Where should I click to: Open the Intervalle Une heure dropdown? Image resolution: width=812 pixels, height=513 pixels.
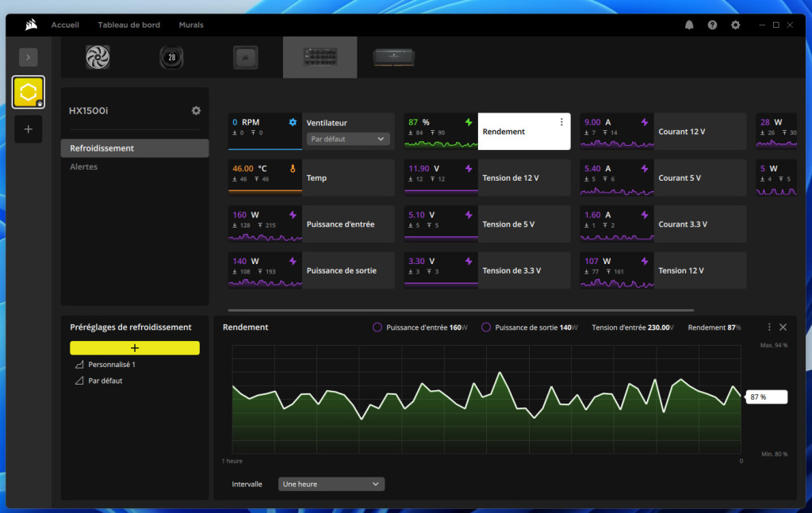point(331,484)
